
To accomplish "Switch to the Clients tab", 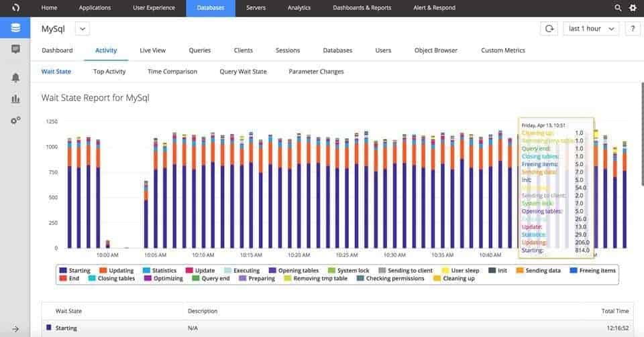I will pyautogui.click(x=243, y=50).
